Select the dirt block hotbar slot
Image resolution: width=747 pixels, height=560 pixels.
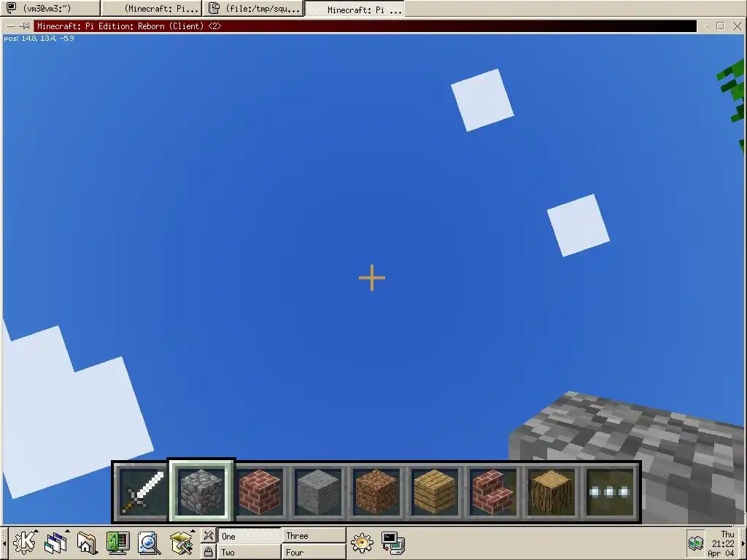click(x=376, y=492)
